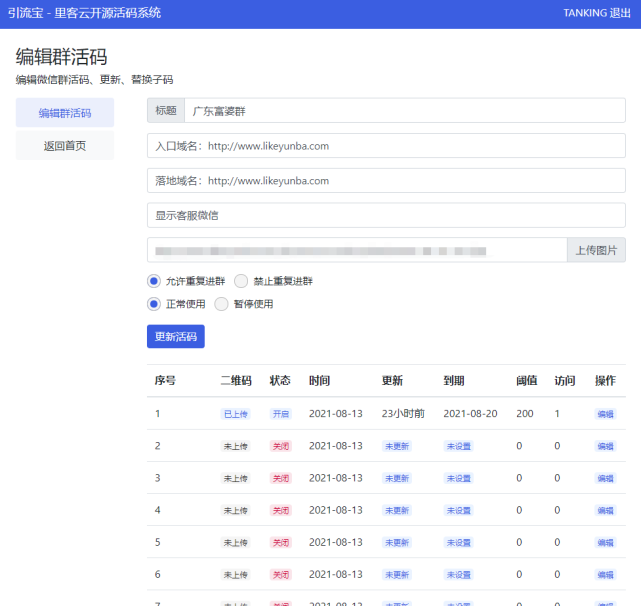This screenshot has width=641, height=606.
Task: Focus the 入口域名 input field
Action: [x=386, y=146]
